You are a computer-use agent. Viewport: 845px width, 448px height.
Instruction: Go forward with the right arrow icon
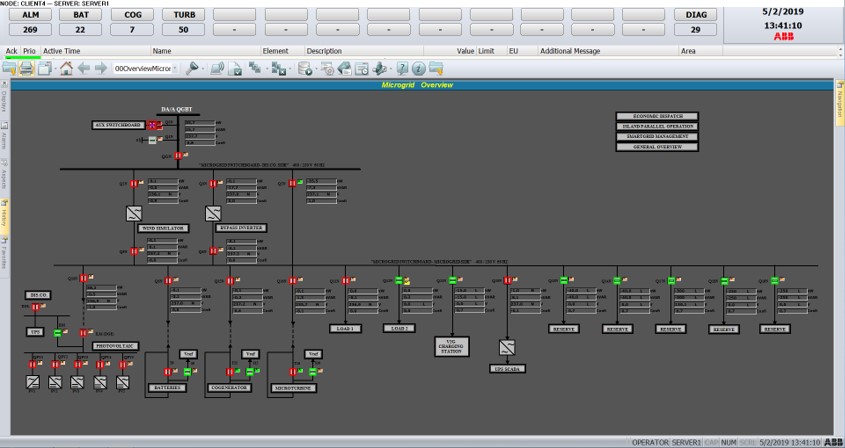click(100, 69)
